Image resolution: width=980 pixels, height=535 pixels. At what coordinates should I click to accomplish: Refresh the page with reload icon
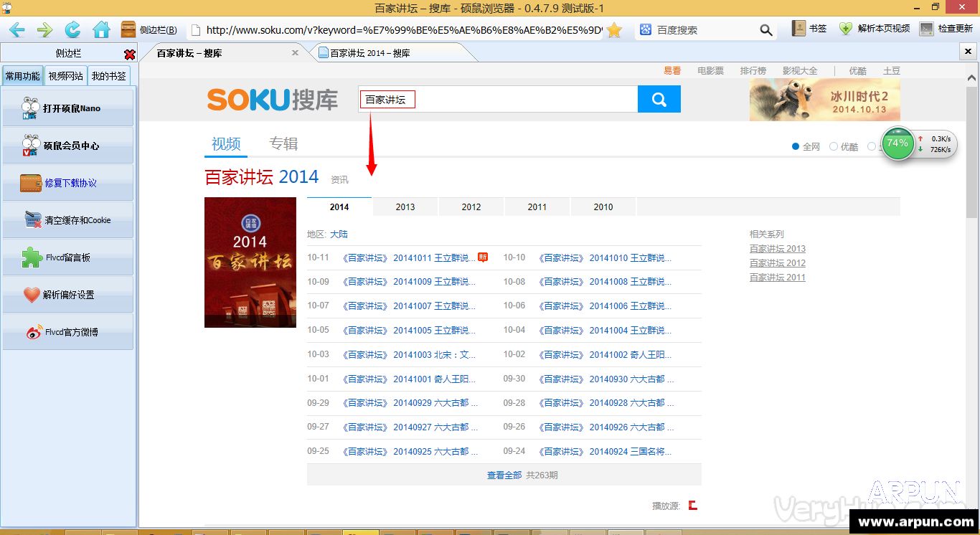coord(72,29)
